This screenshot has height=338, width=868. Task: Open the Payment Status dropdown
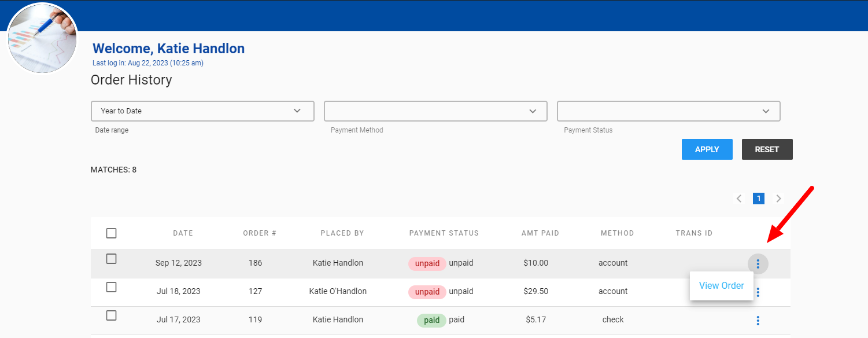coord(668,111)
